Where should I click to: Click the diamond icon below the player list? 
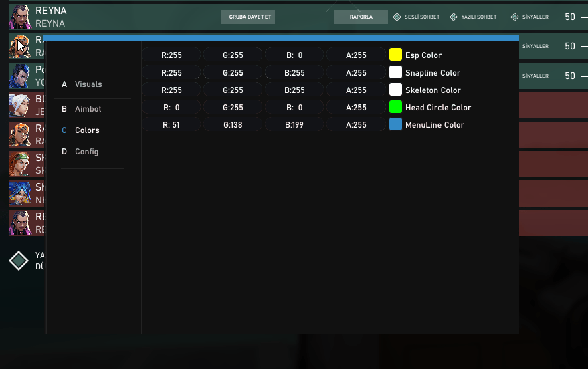(19, 261)
